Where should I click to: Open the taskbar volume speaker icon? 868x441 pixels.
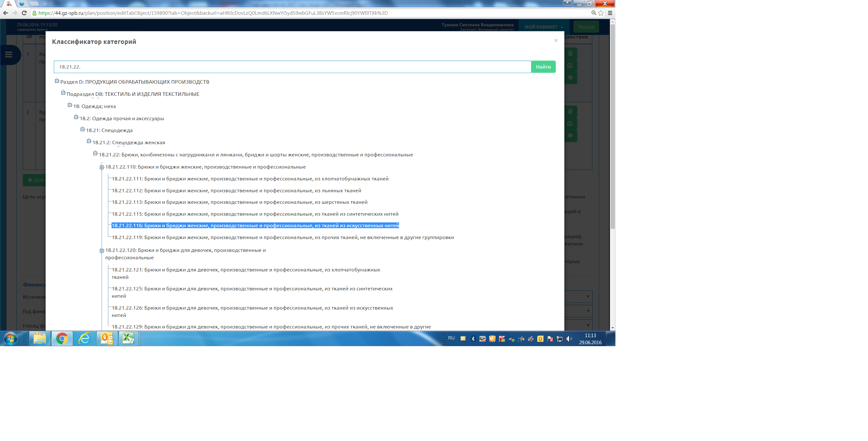click(x=569, y=338)
